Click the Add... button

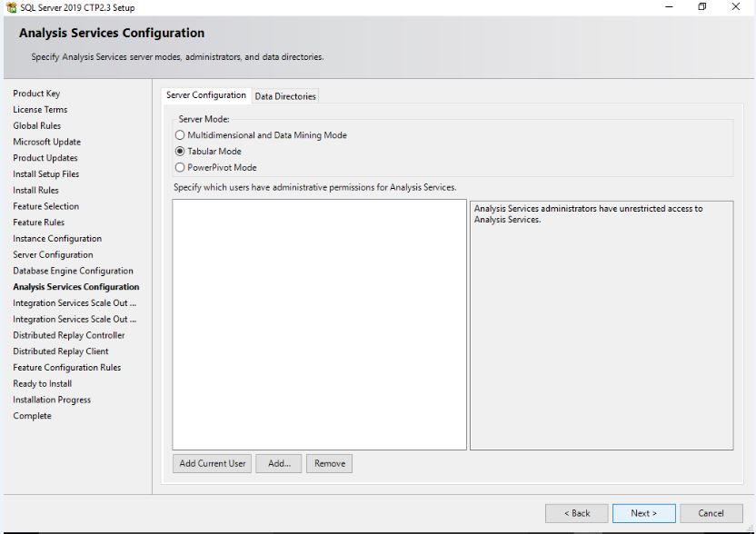coord(279,464)
